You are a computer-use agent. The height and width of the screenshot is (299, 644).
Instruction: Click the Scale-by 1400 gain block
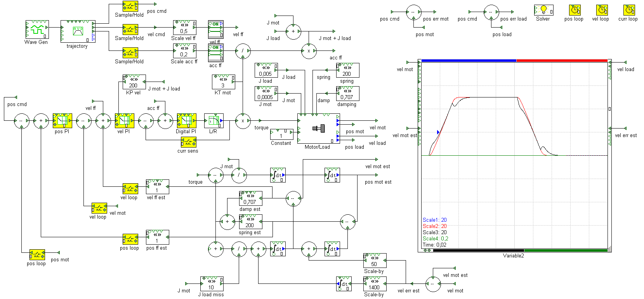coord(375,284)
